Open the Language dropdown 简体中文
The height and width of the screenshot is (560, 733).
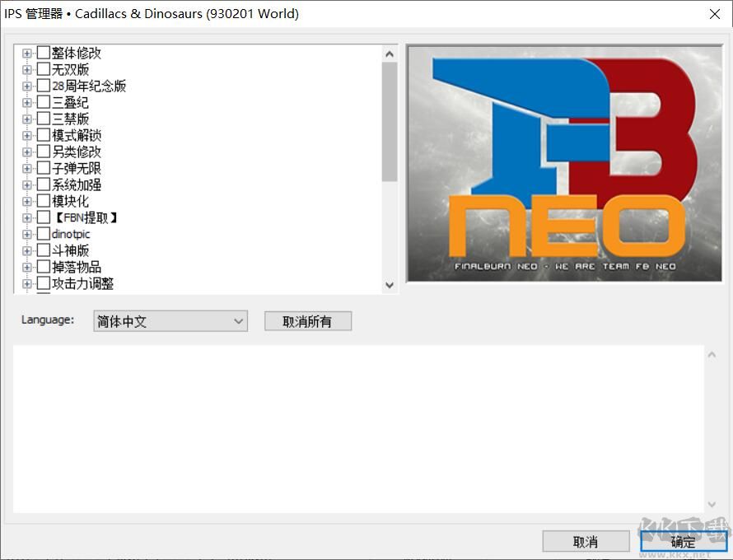(170, 321)
